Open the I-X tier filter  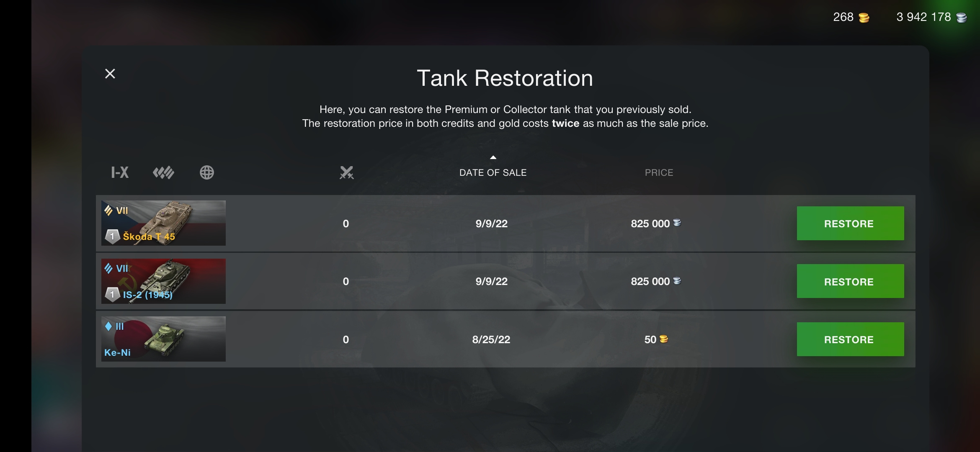tap(120, 172)
